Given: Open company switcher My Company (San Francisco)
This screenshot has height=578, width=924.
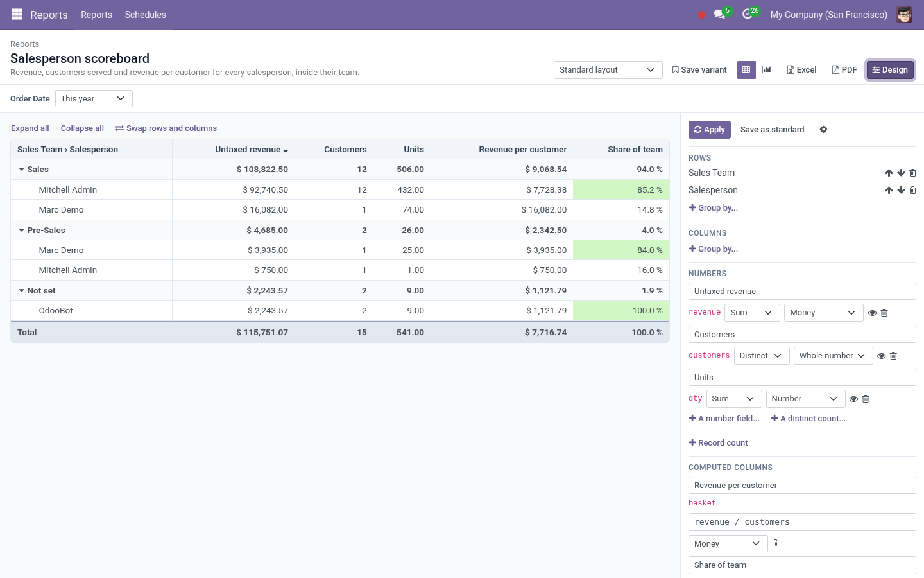Looking at the screenshot, I should pos(828,15).
